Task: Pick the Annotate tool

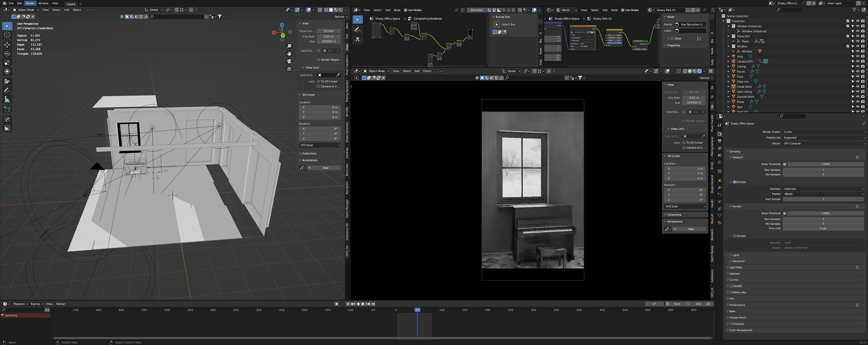Action: pyautogui.click(x=7, y=90)
